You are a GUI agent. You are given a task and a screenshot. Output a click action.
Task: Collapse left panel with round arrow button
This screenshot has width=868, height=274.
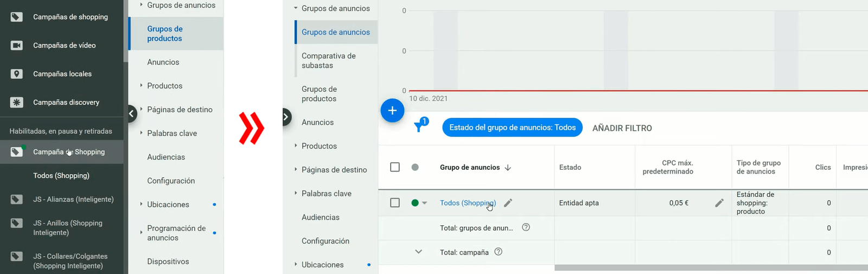pyautogui.click(x=132, y=113)
